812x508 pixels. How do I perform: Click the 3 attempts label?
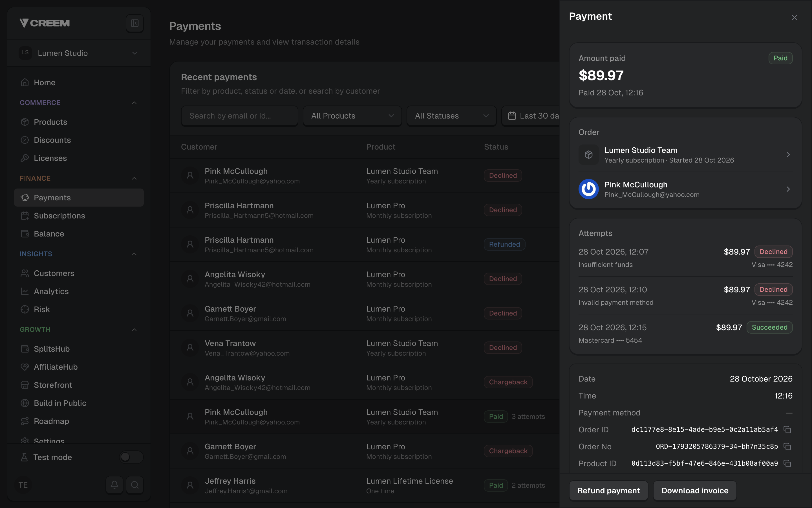coord(528,417)
